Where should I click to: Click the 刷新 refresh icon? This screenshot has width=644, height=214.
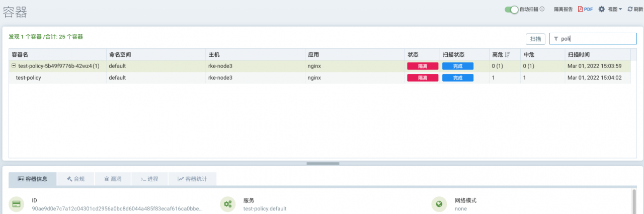click(x=630, y=9)
